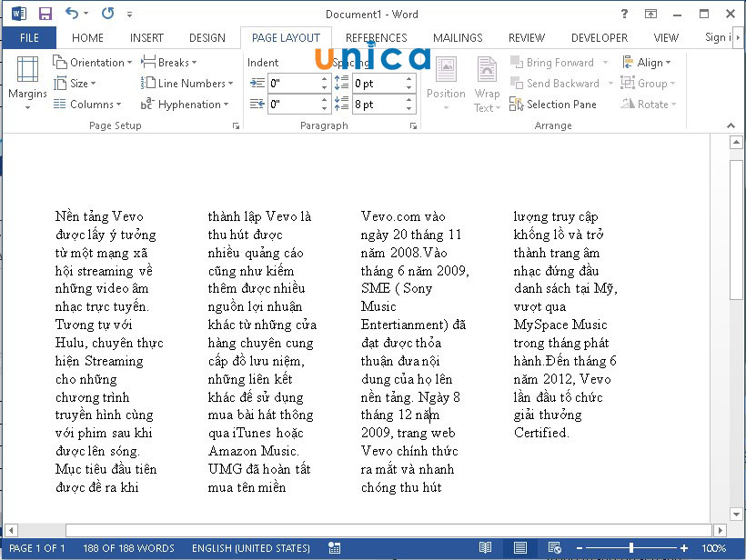
Task: Open Word Help question mark
Action: [624, 14]
